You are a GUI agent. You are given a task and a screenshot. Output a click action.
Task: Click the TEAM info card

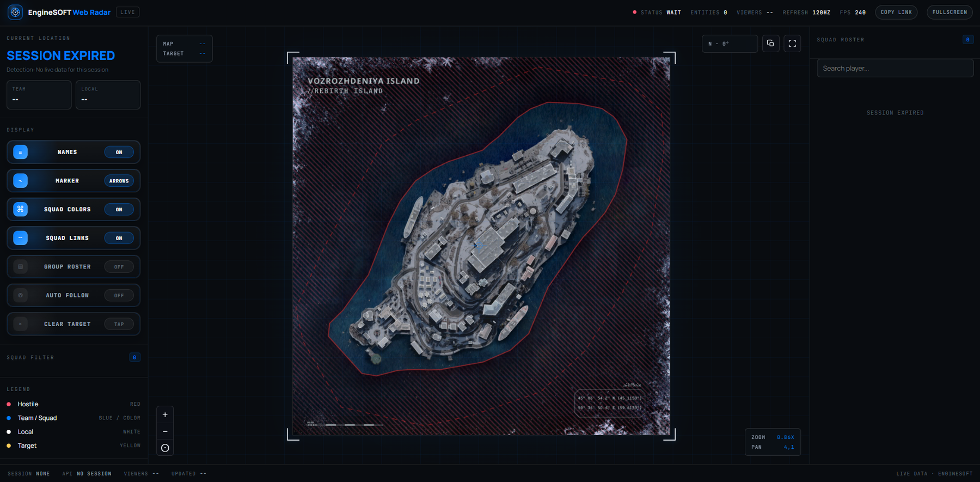(39, 95)
